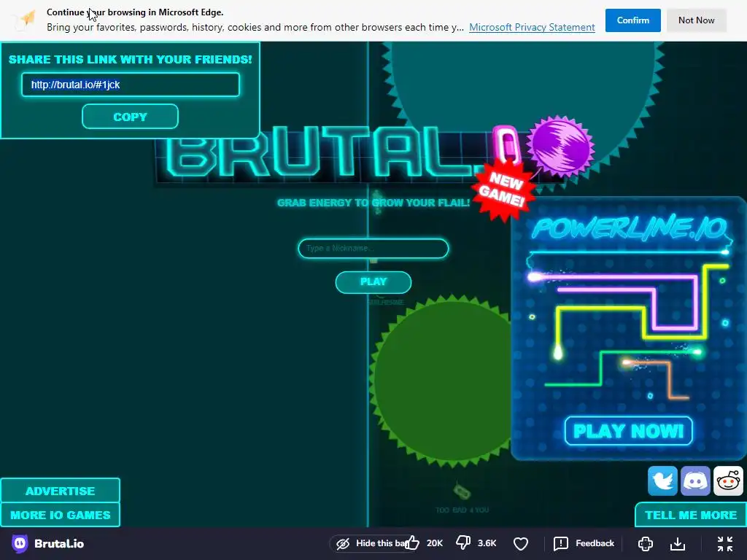The height and width of the screenshot is (560, 747).
Task: Select the brutal.io share link field
Action: tap(130, 85)
